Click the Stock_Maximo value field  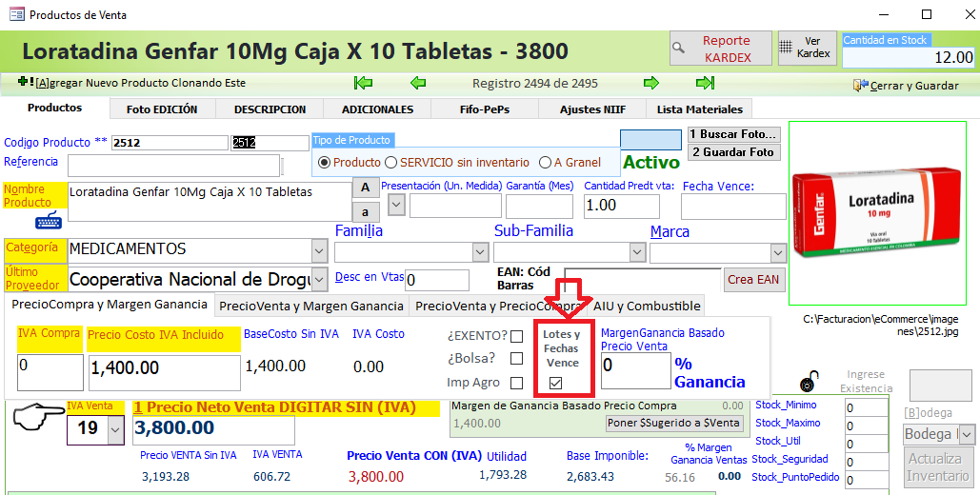(x=867, y=426)
